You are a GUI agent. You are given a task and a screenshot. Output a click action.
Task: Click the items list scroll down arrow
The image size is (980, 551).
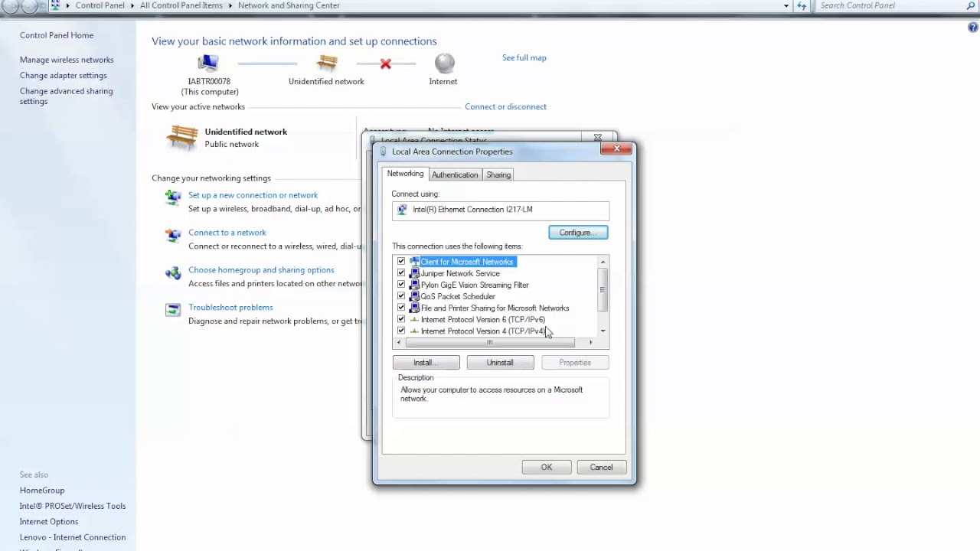tap(603, 331)
